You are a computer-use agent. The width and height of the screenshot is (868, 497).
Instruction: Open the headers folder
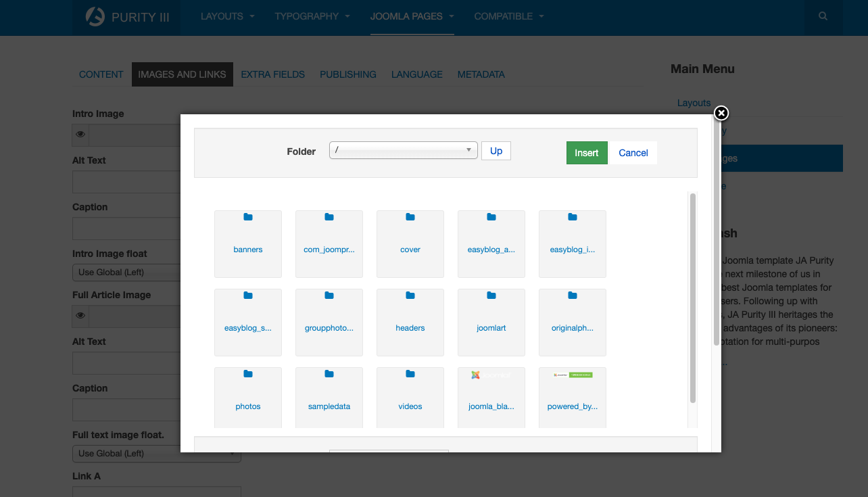coord(410,322)
